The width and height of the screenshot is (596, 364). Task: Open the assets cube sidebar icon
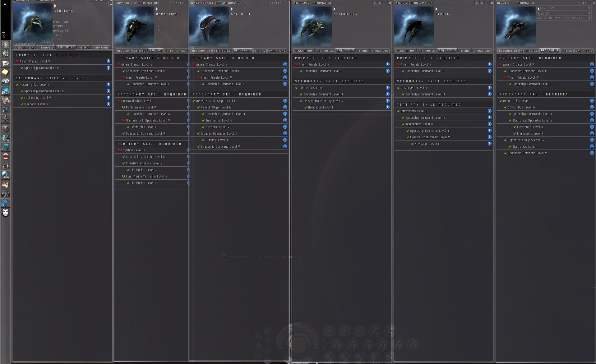pos(6,128)
